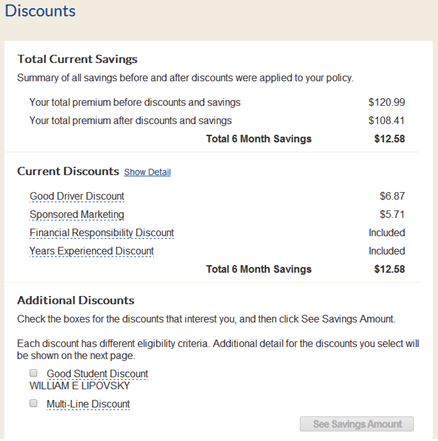This screenshot has height=441, width=438.
Task: View Years Experienced Discount details
Action: tap(92, 251)
